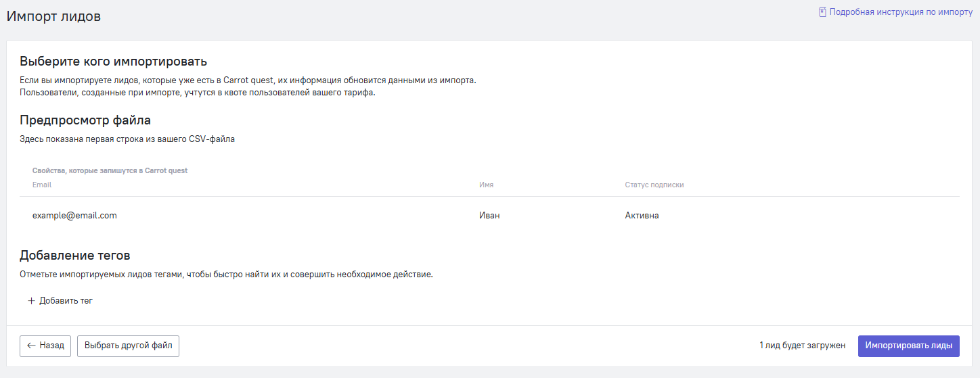This screenshot has width=980, height=378.
Task: Click the "1 лид будет загружен" counter text
Action: pyautogui.click(x=802, y=346)
